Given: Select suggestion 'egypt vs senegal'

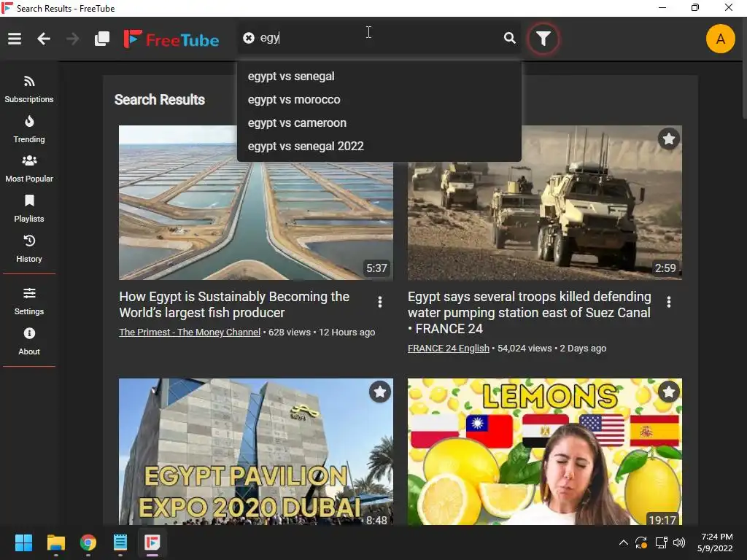Looking at the screenshot, I should [379, 76].
